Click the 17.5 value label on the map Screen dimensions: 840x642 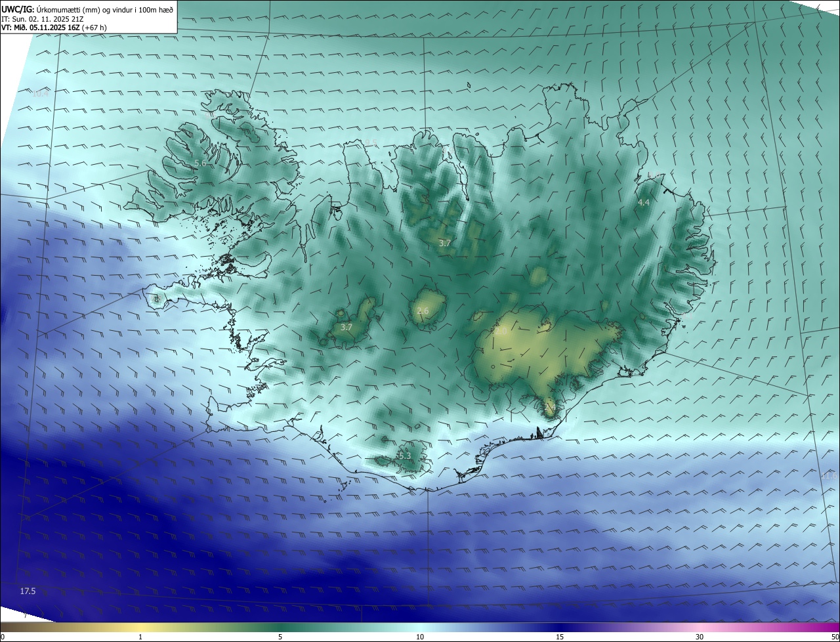click(x=28, y=591)
